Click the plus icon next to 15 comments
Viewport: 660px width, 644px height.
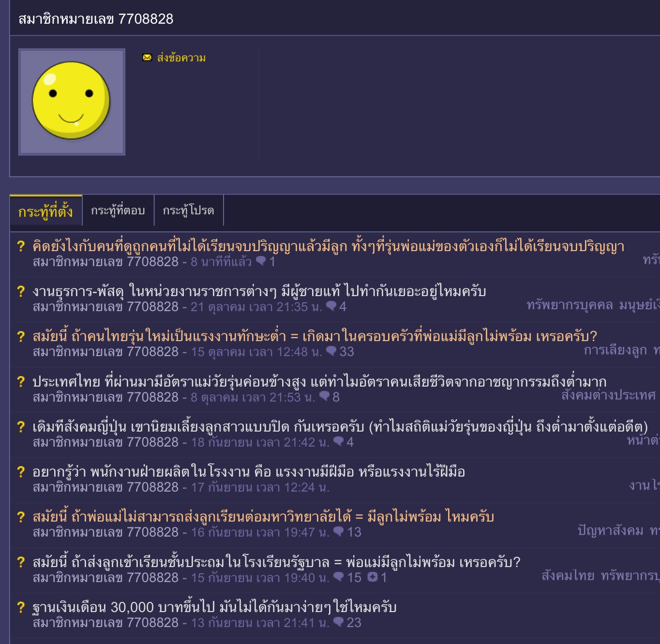pyautogui.click(x=372, y=577)
